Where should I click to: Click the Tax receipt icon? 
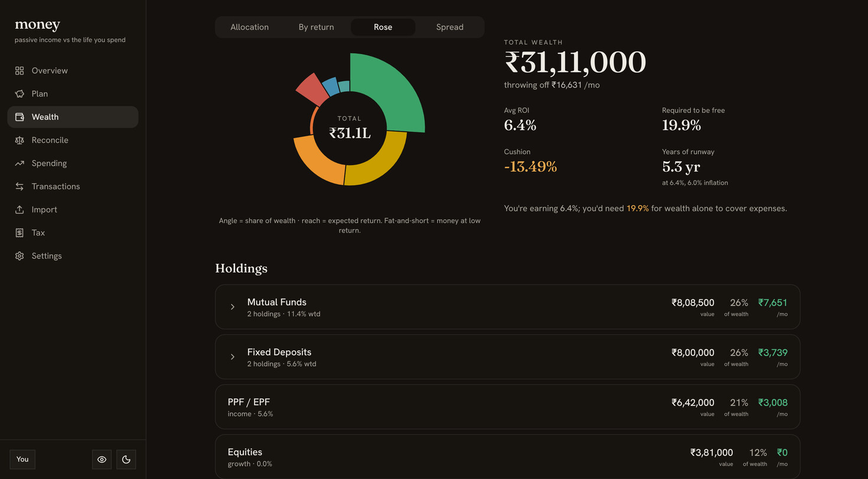19,233
